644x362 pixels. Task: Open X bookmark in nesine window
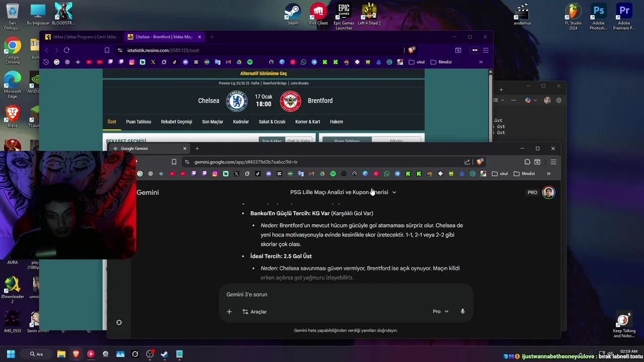pyautogui.click(x=153, y=62)
